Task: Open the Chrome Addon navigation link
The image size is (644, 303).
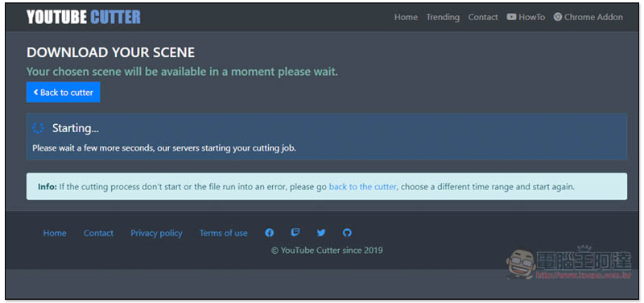Action: point(588,17)
